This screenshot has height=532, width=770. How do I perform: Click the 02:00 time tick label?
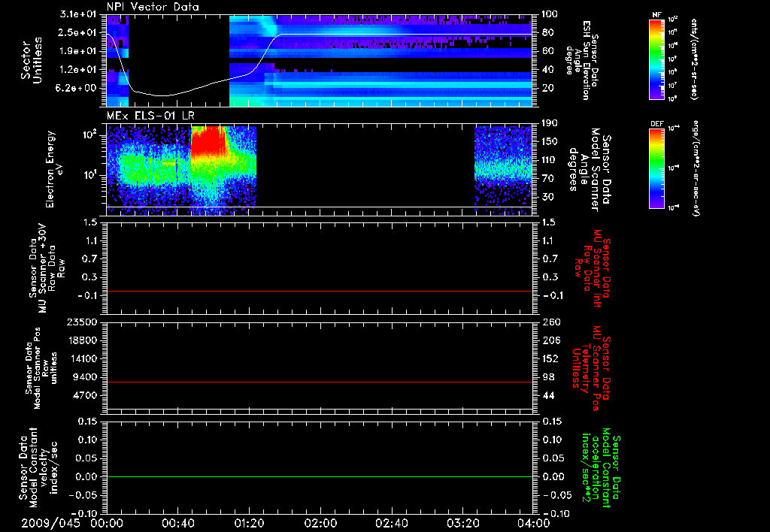320,523
